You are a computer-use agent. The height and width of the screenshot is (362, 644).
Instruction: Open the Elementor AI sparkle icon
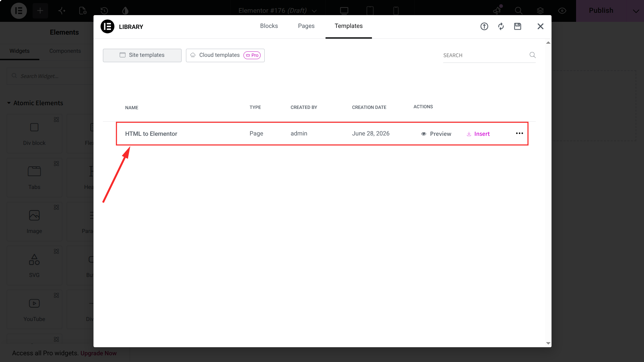[62, 11]
